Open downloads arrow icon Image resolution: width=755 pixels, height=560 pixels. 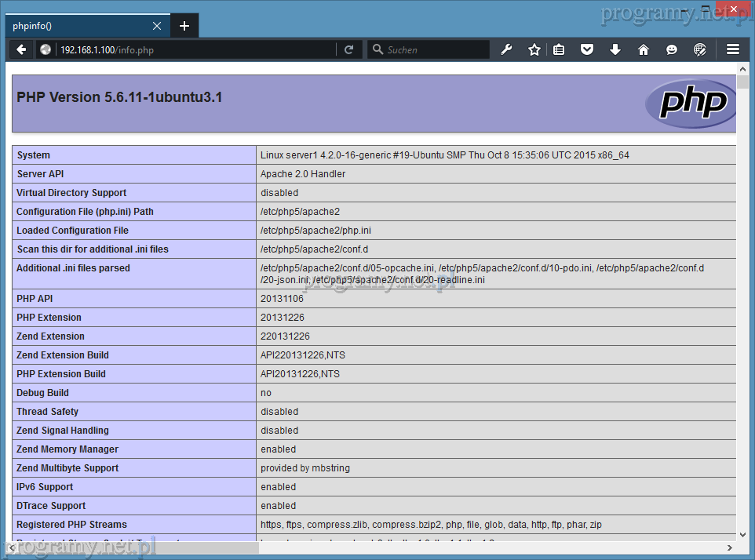[x=615, y=49]
